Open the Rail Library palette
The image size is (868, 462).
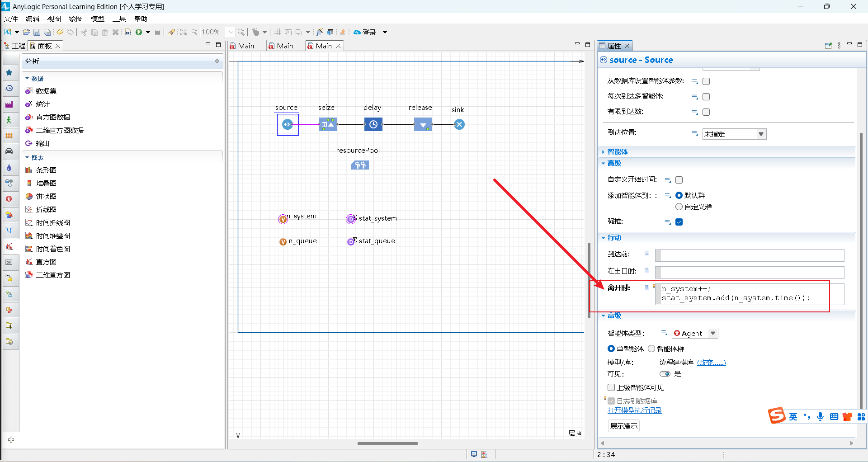tap(9, 136)
